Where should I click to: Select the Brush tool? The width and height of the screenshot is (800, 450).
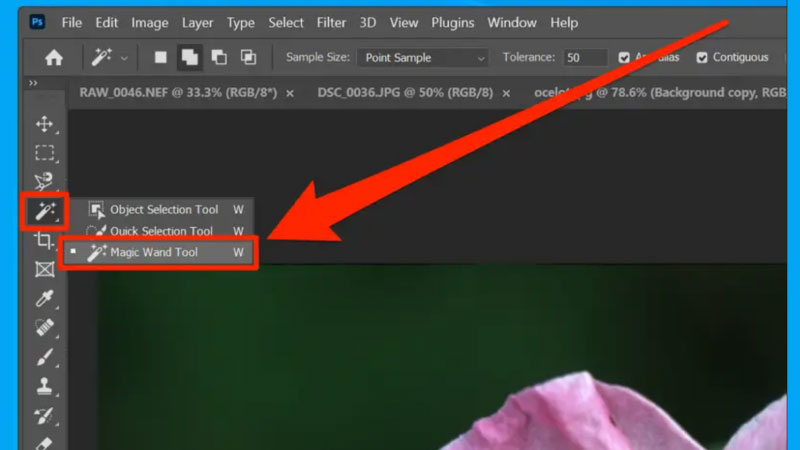coord(45,357)
